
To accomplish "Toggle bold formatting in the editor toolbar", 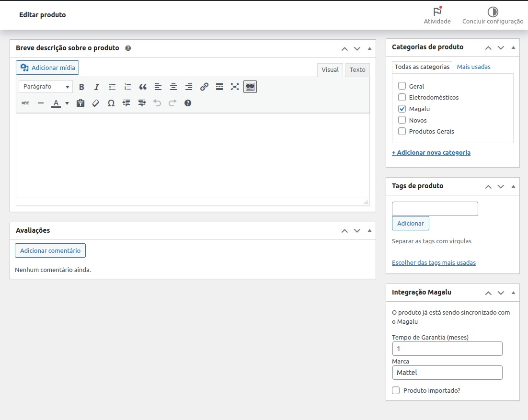I will pos(81,87).
